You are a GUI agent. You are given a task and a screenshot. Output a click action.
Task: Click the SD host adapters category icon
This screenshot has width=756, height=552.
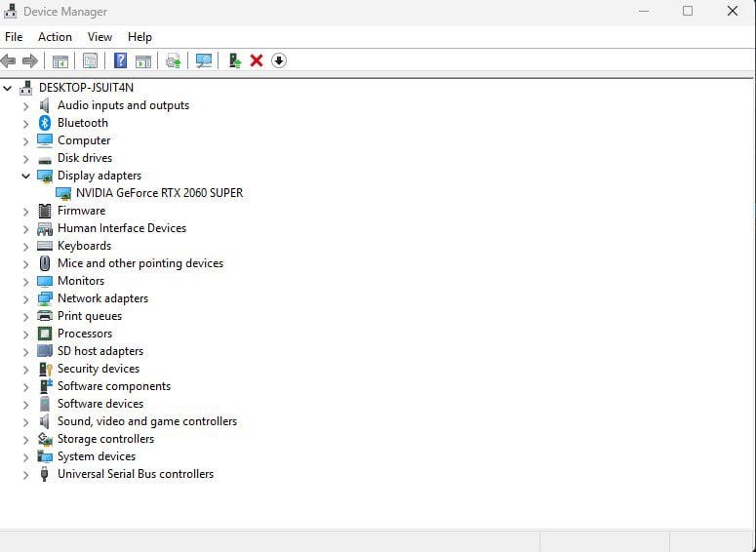click(45, 351)
